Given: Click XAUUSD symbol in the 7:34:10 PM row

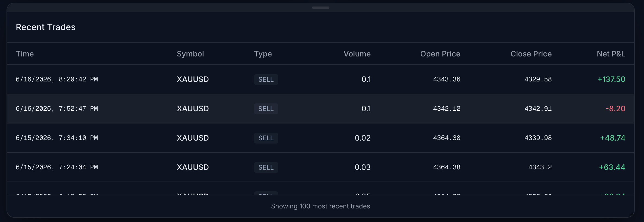Looking at the screenshot, I should [193, 138].
